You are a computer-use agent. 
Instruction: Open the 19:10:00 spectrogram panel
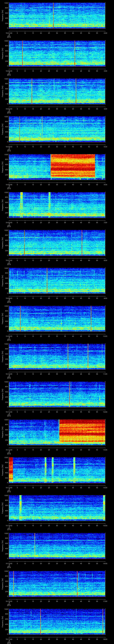(57, 356)
